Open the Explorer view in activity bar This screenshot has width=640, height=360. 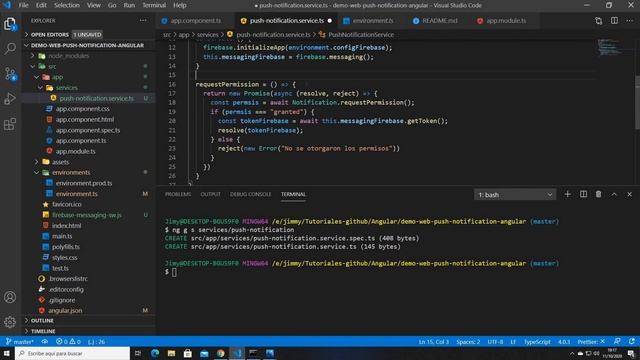10,24
